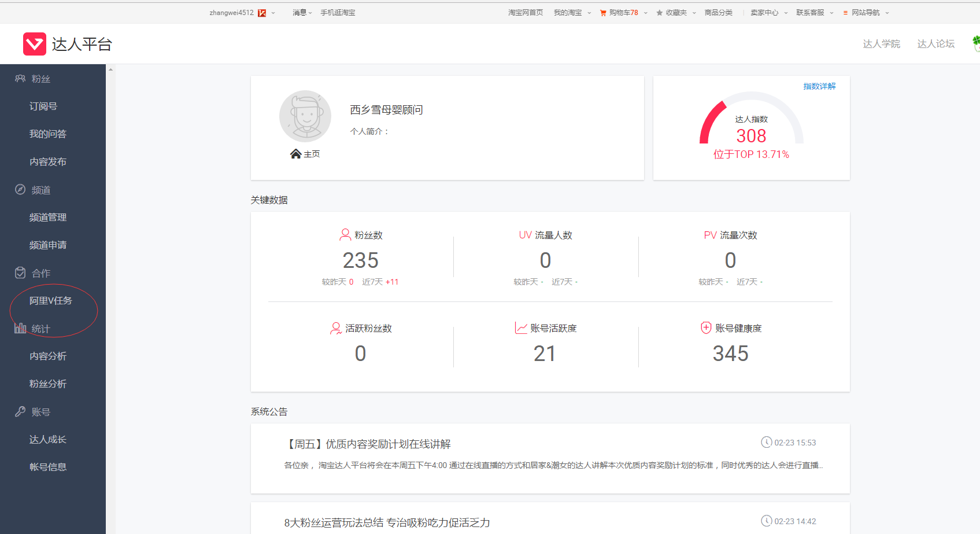Image resolution: width=980 pixels, height=534 pixels.
Task: Click the 达人平台 logo icon
Action: tap(35, 44)
